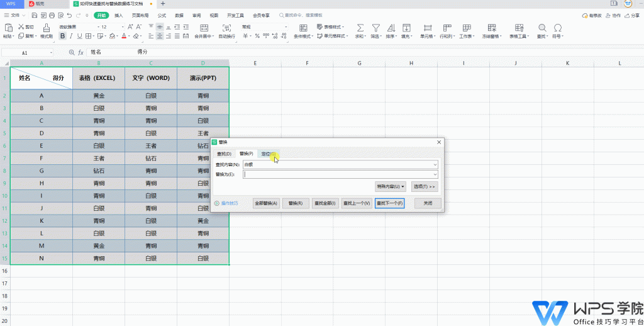Expand the 查找内容 field history dropdown
644x326 pixels.
(435, 164)
